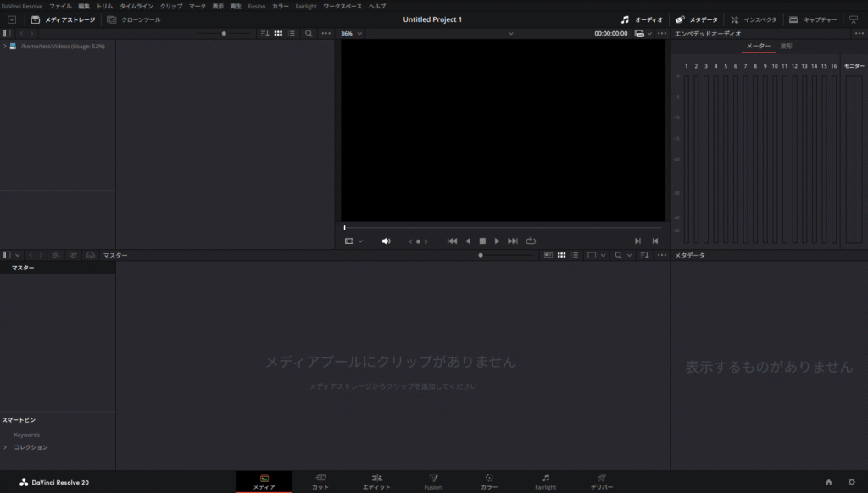The width and height of the screenshot is (868, 493).
Task: Open the project settings gear icon
Action: tap(852, 482)
